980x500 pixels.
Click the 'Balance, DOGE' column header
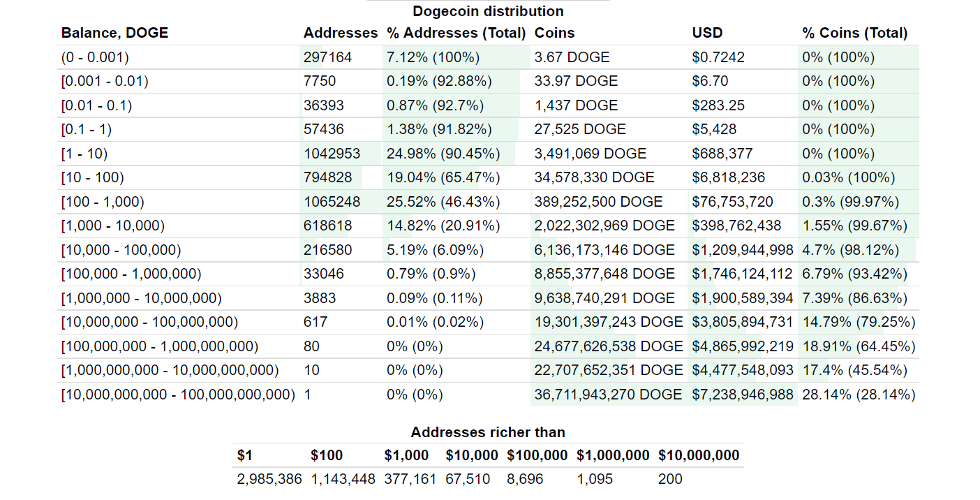click(115, 33)
